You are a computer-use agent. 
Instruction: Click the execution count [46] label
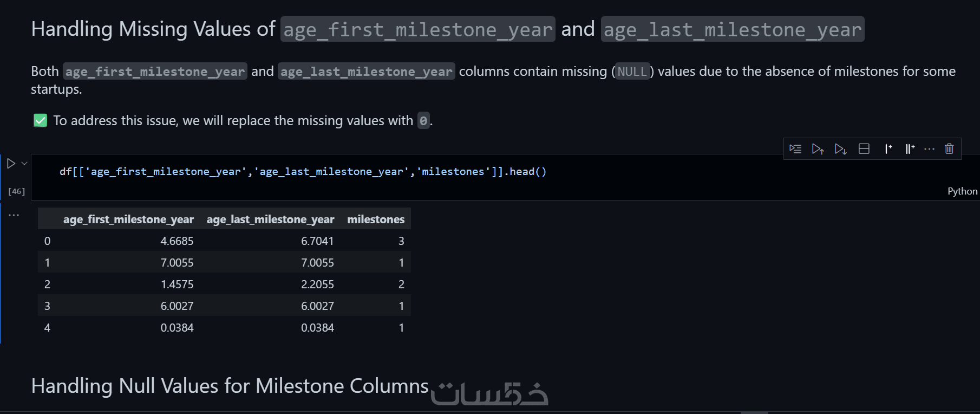(x=17, y=191)
